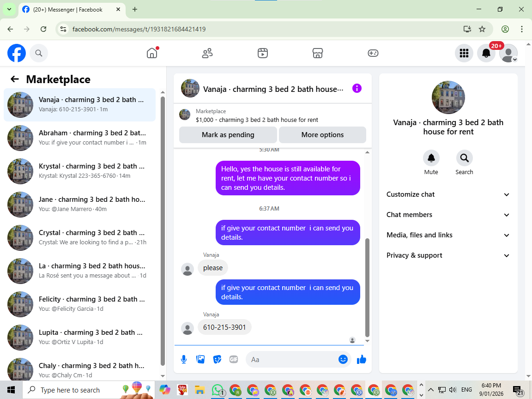Open emoji picker smiley

(x=343, y=359)
